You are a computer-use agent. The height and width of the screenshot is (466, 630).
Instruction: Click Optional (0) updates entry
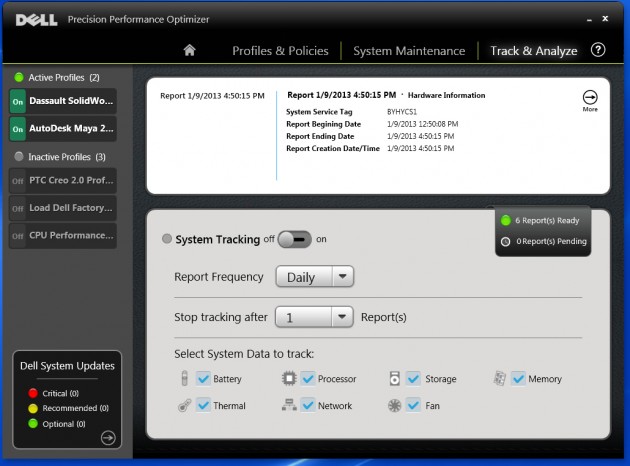[x=64, y=424]
